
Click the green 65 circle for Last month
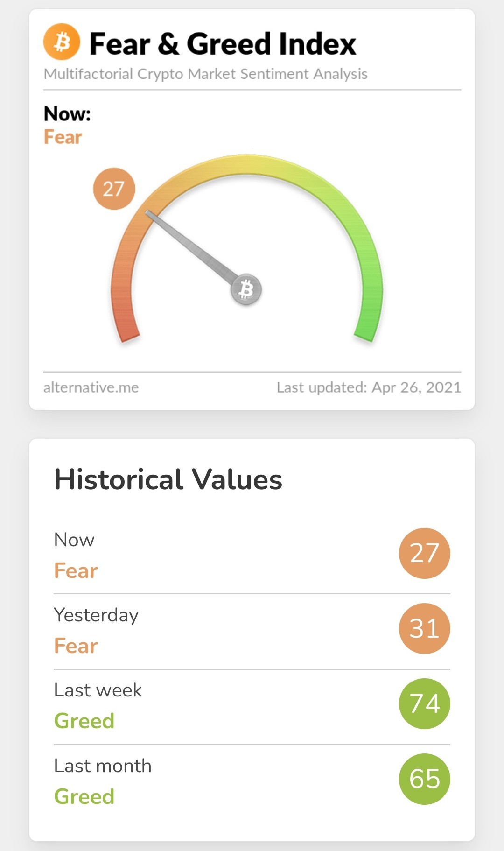pyautogui.click(x=424, y=779)
